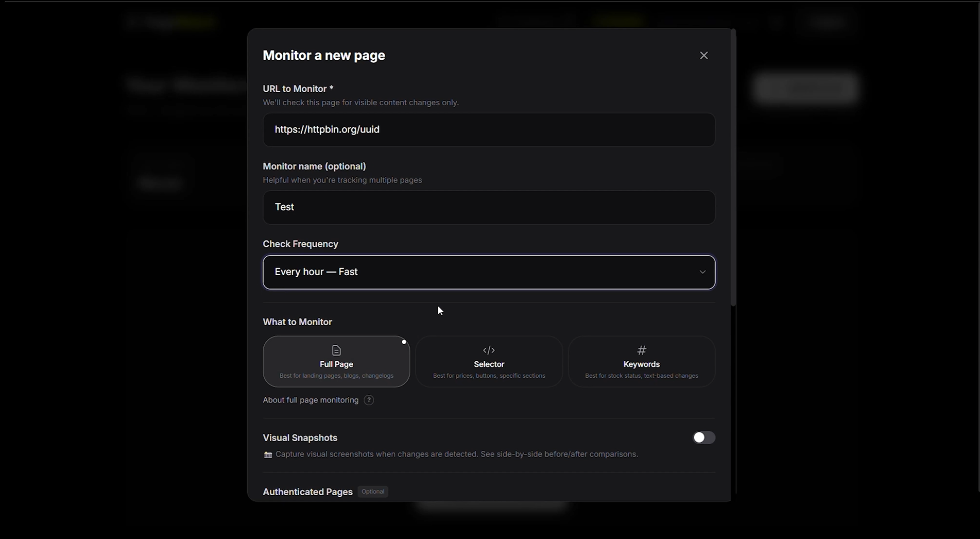Click the dialog's vertical scrollbar
Screen dimensions: 980x539
tap(733, 167)
